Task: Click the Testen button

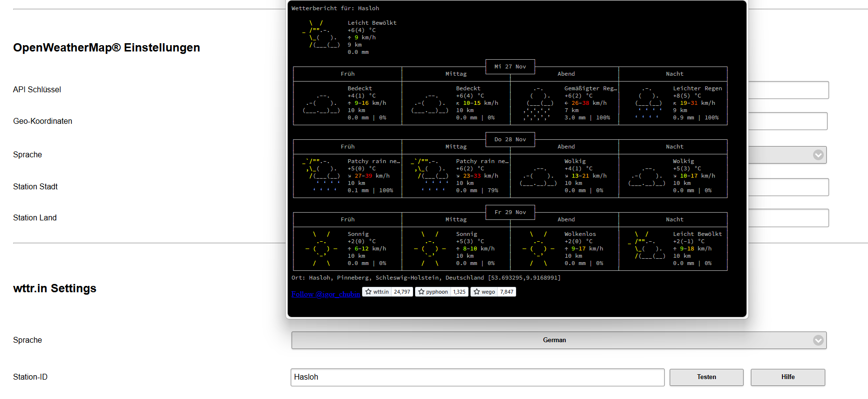Action: pos(706,377)
